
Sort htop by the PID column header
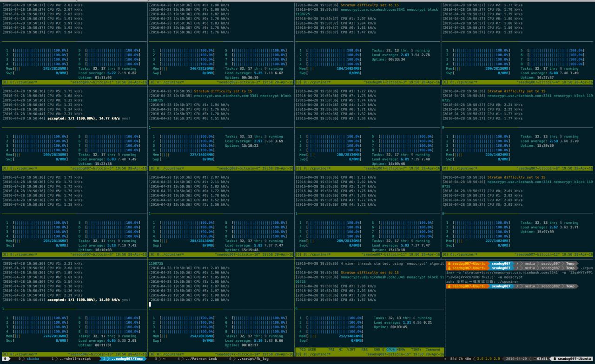pos(303,350)
